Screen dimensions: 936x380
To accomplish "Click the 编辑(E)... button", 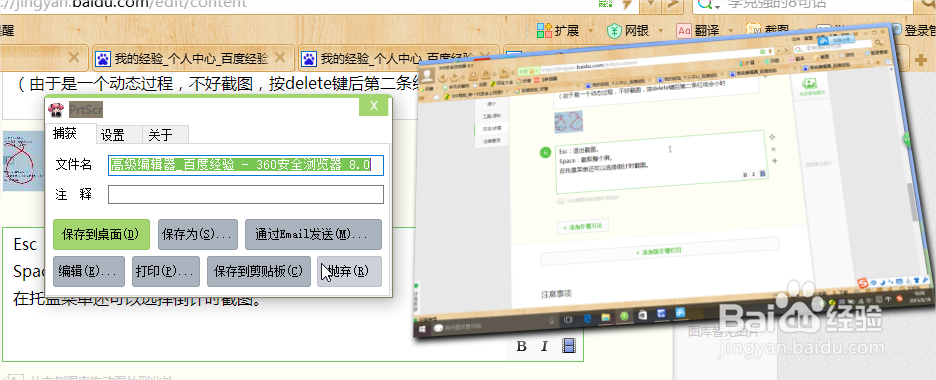I will pyautogui.click(x=88, y=271).
